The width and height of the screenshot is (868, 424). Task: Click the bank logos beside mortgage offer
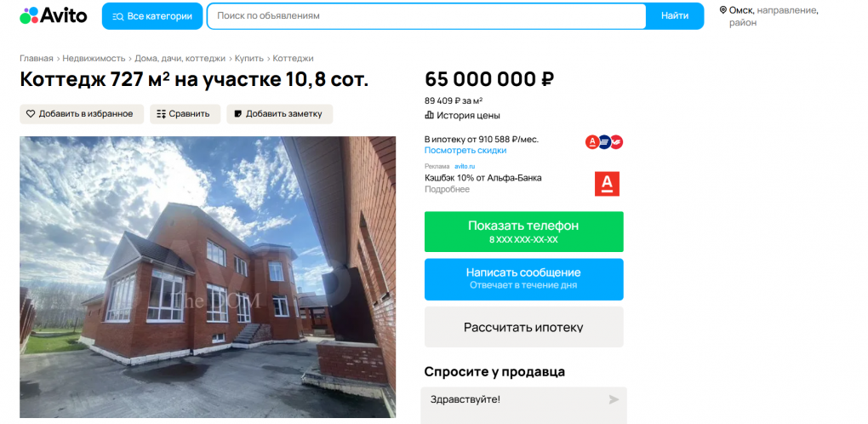click(x=604, y=142)
